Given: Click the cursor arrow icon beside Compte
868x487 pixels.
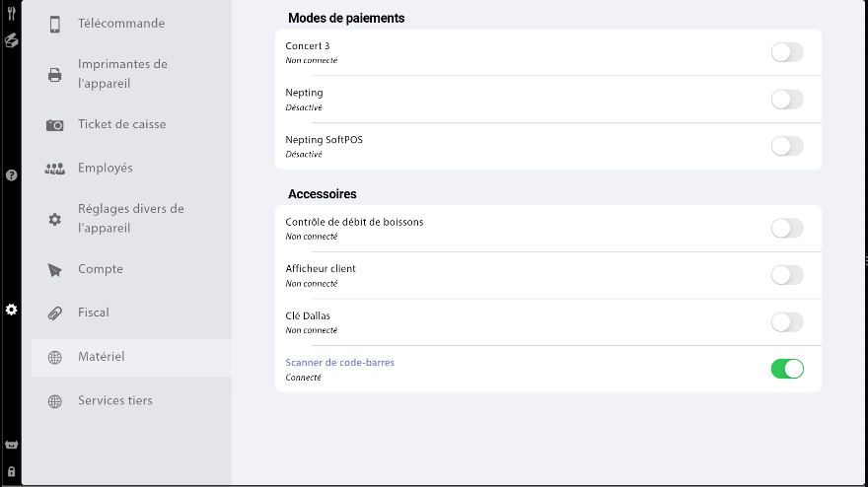Looking at the screenshot, I should [x=55, y=270].
